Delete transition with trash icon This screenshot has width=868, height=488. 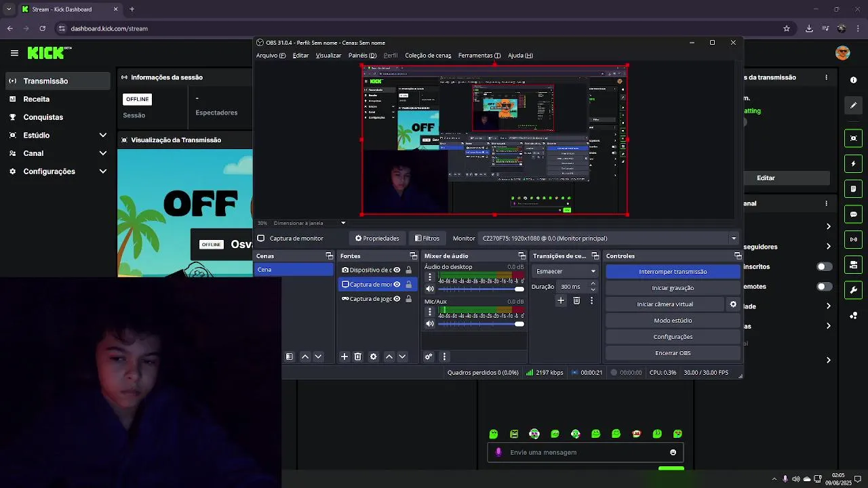(x=576, y=300)
